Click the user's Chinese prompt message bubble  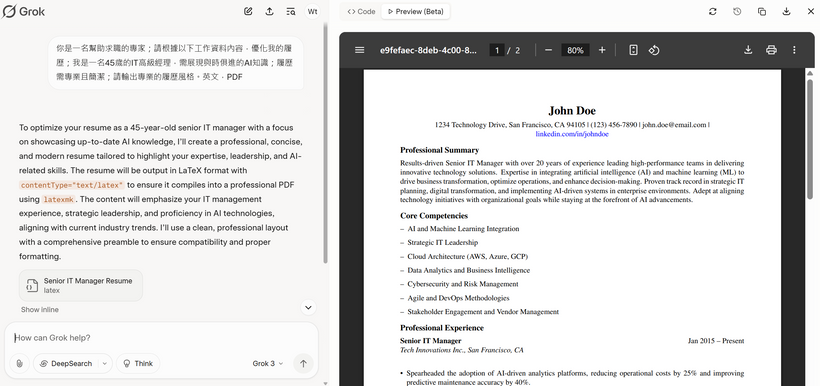point(176,63)
